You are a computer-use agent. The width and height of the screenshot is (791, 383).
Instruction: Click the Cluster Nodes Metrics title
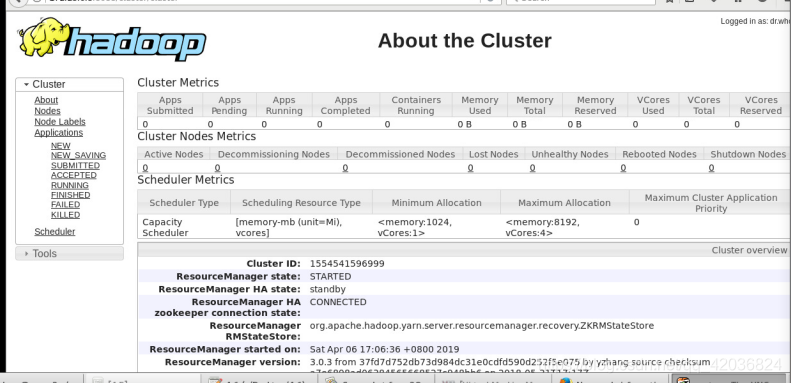point(197,136)
